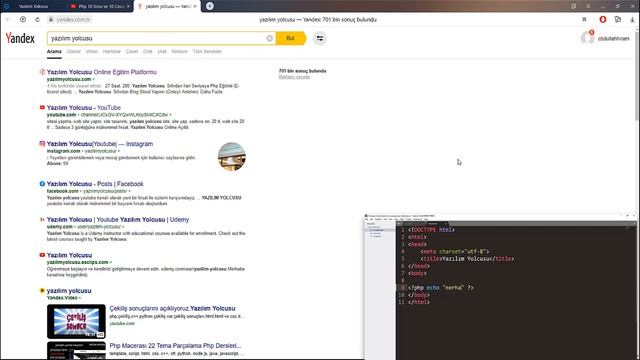Expand dropdown arrow after udemy.com URL
Screen dimensions: 640x360
point(123,227)
